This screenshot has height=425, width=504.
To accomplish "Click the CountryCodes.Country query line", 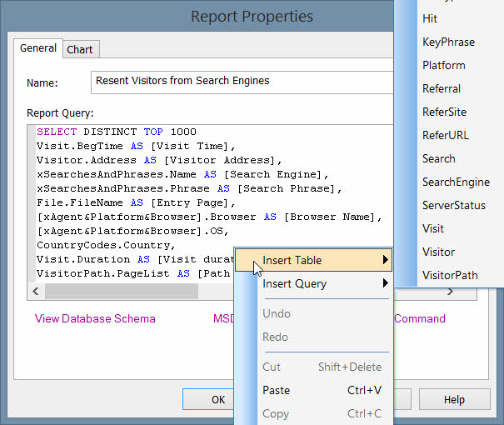I will (x=106, y=245).
